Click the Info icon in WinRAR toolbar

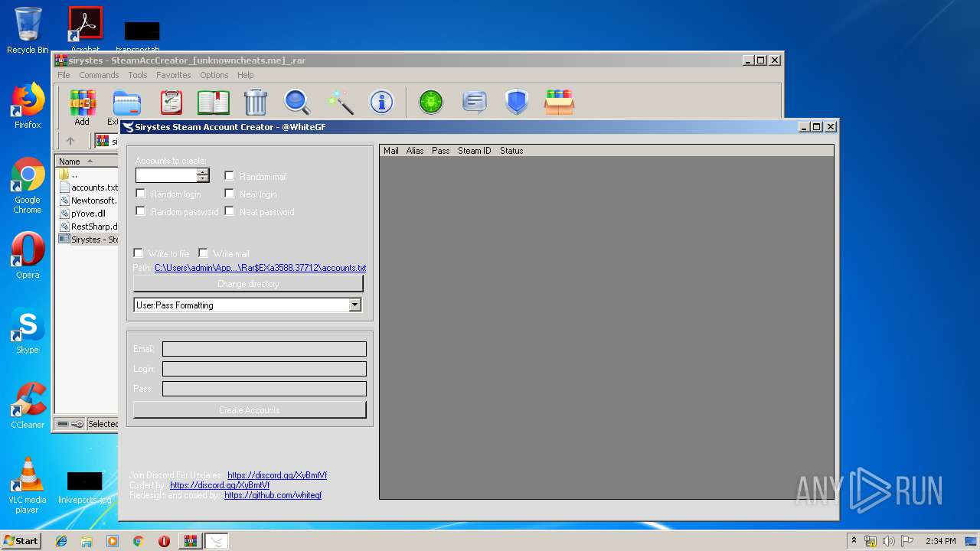pyautogui.click(x=381, y=102)
